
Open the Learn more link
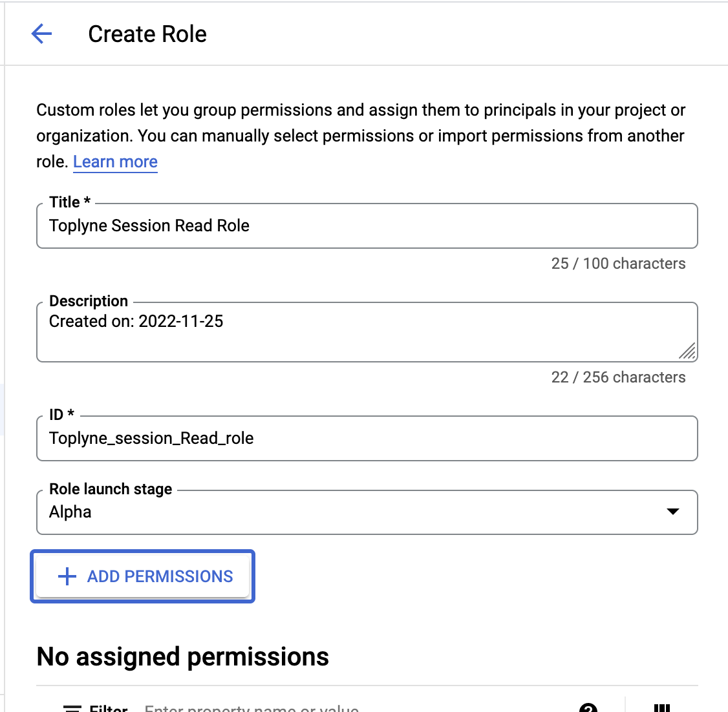coord(115,162)
